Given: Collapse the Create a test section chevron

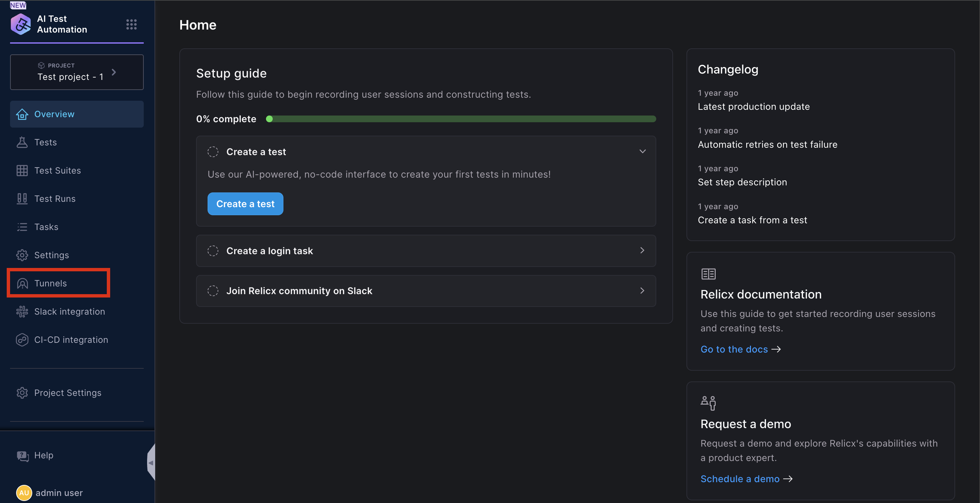Looking at the screenshot, I should (642, 151).
